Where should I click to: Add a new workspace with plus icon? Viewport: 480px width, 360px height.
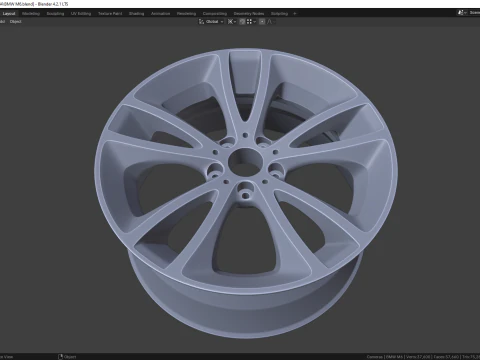pos(295,14)
